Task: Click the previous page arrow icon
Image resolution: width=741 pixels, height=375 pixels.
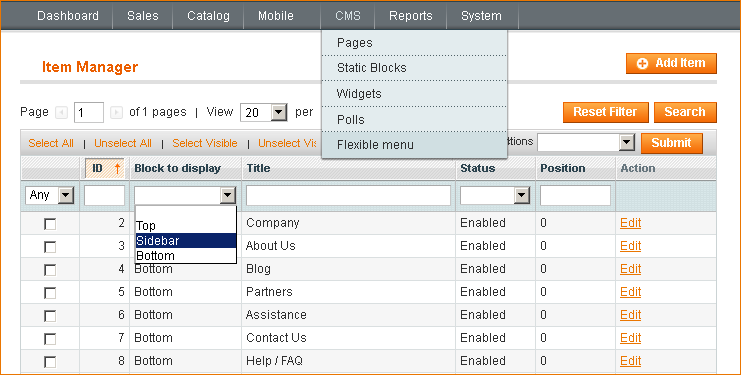Action: point(61,112)
